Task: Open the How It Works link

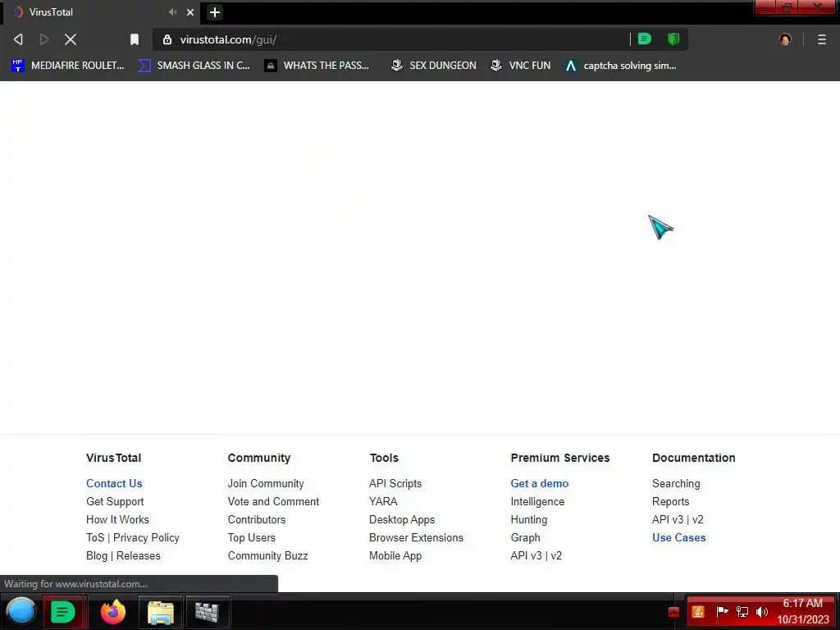Action: point(117,519)
